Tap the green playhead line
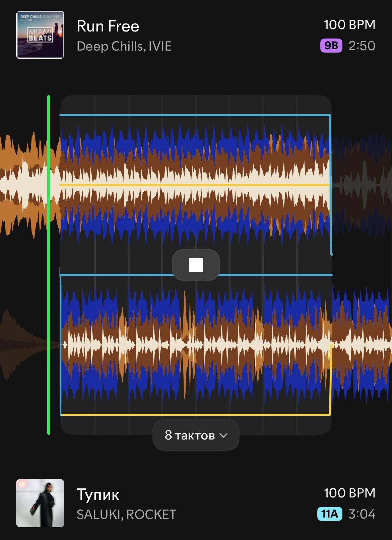 click(x=49, y=265)
